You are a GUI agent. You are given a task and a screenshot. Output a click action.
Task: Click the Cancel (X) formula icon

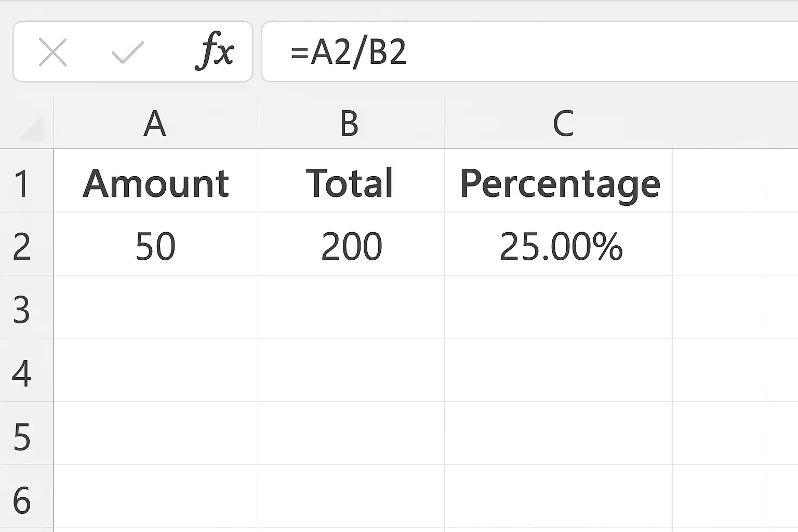pos(53,52)
